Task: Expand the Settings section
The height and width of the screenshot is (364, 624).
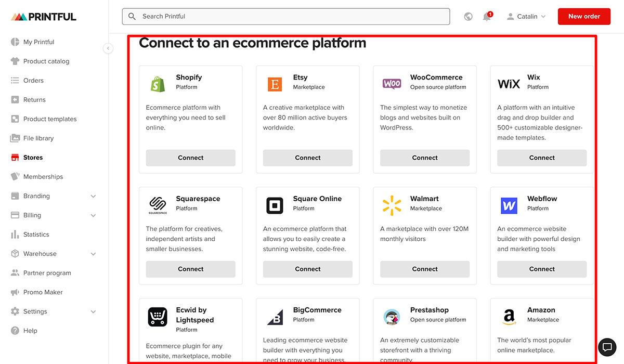Action: 35,311
